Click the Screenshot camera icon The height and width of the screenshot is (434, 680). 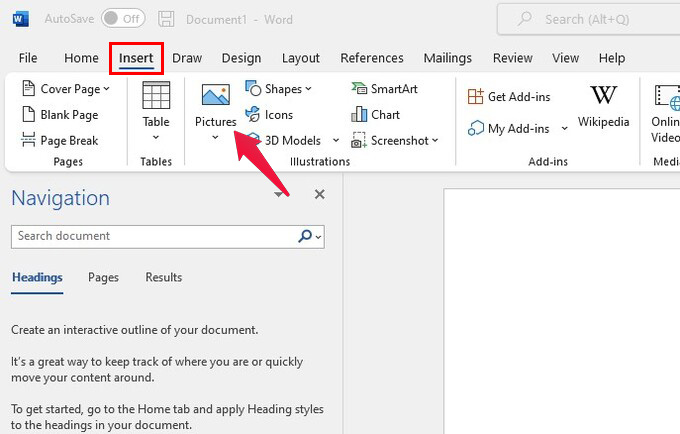[359, 140]
